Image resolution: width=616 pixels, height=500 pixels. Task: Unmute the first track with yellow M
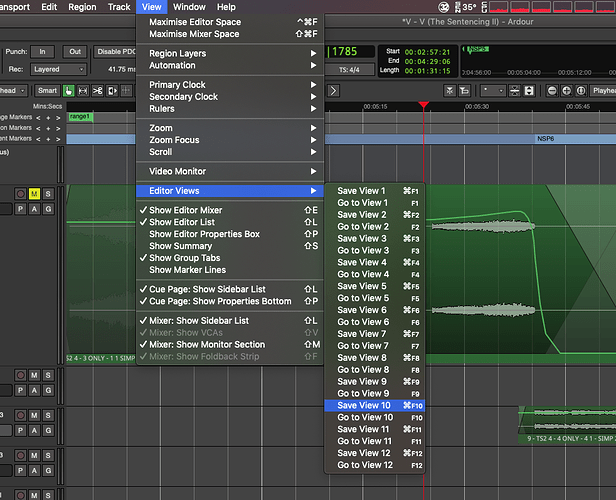pos(34,193)
